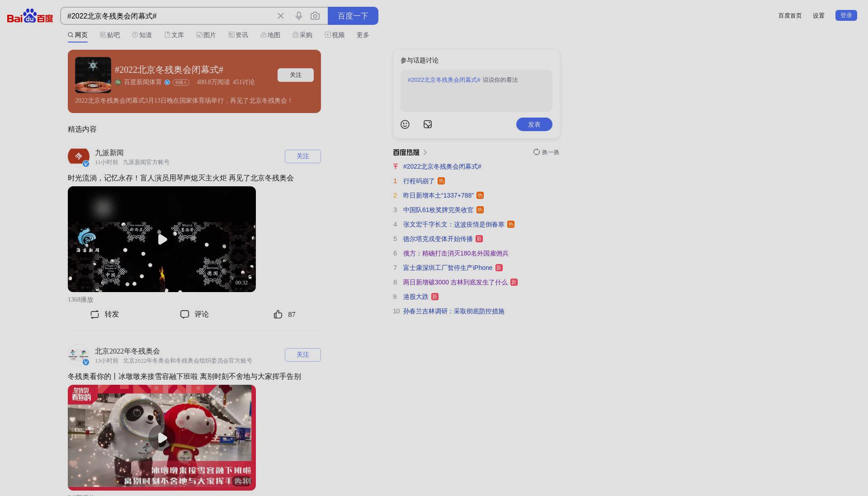Open hot search 港股大跌
Viewport: 868px width, 496px height.
[x=415, y=297]
